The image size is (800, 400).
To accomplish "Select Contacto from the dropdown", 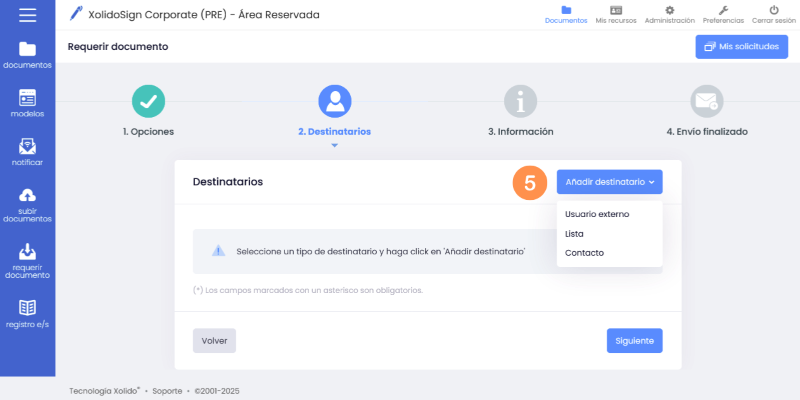I will pos(584,253).
